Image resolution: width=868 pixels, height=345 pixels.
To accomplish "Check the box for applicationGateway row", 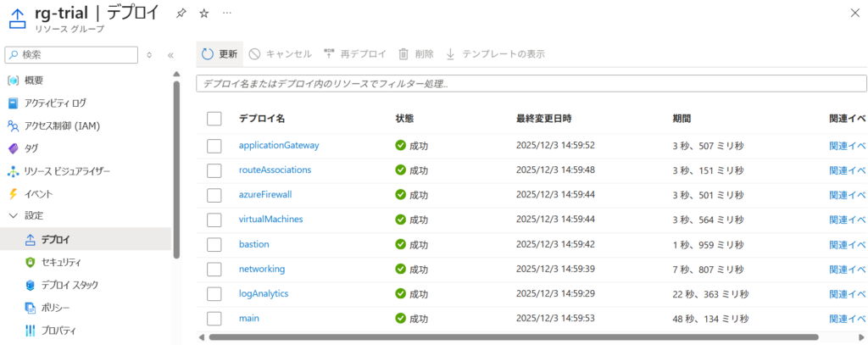I will (214, 146).
